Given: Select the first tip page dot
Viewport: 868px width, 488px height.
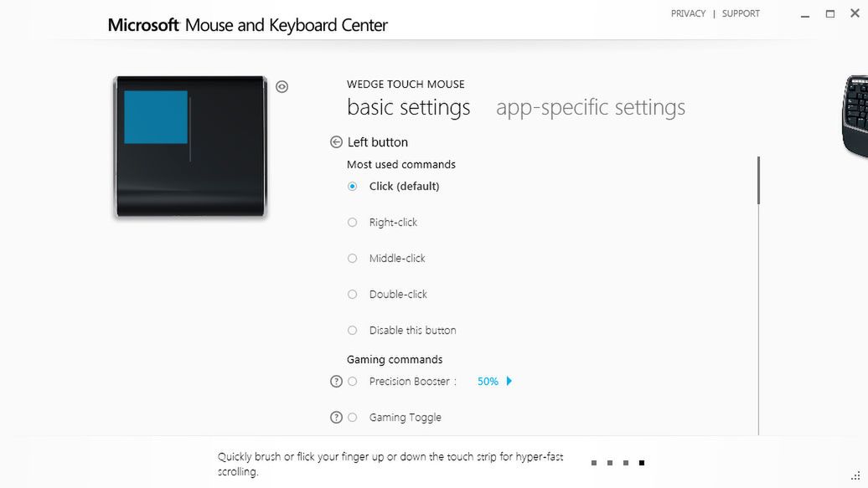Looking at the screenshot, I should (x=594, y=463).
